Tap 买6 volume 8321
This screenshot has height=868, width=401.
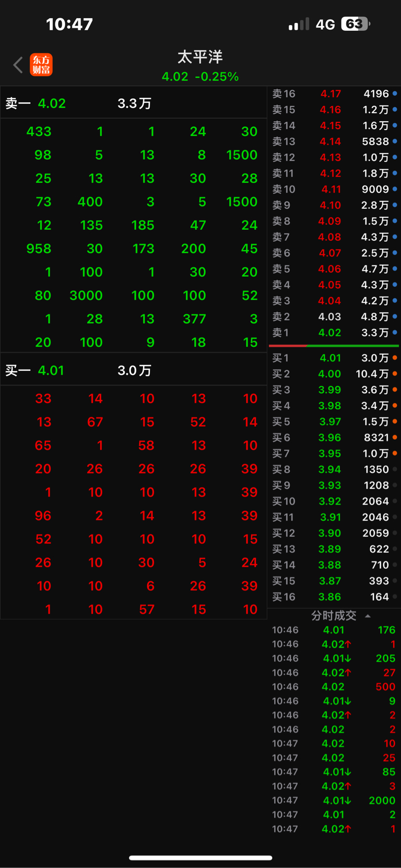click(376, 437)
